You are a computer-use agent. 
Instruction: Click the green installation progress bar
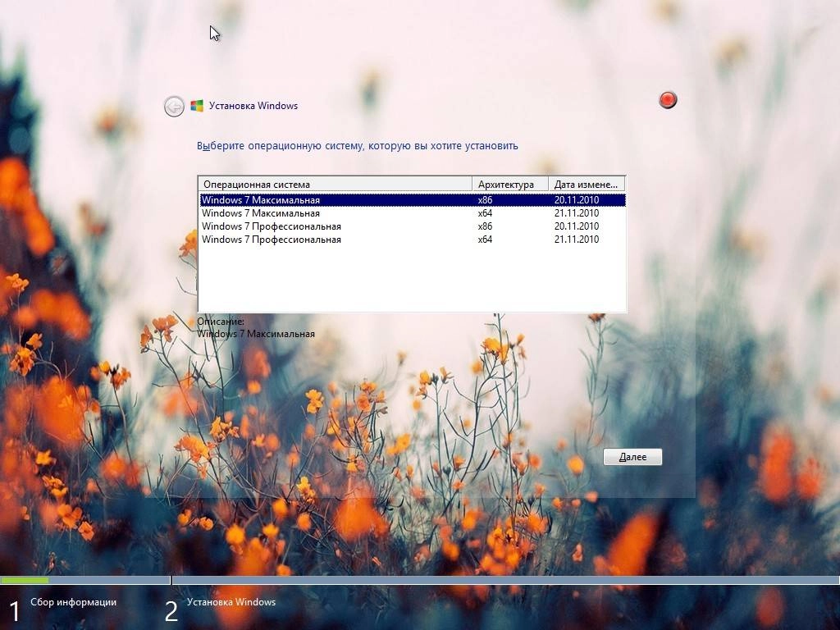pos(25,580)
